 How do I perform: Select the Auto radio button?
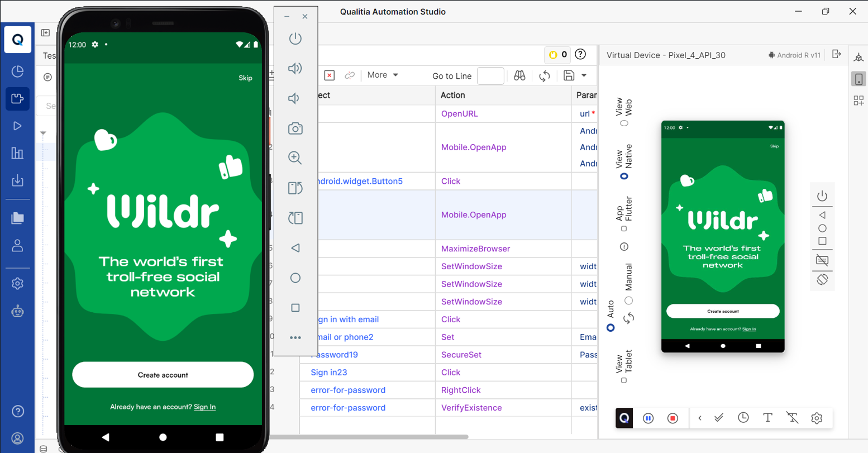(611, 328)
